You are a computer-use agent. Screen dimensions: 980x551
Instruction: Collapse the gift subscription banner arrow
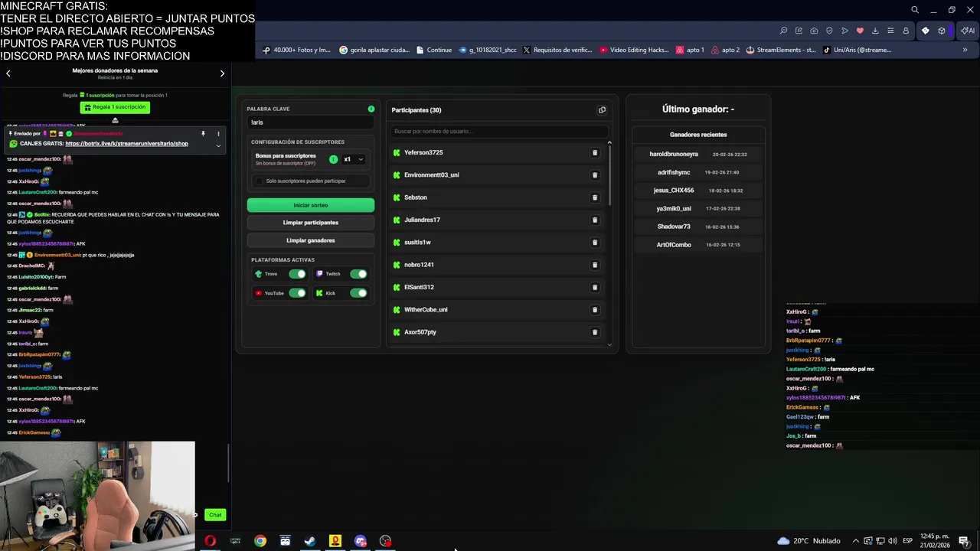[x=115, y=120]
